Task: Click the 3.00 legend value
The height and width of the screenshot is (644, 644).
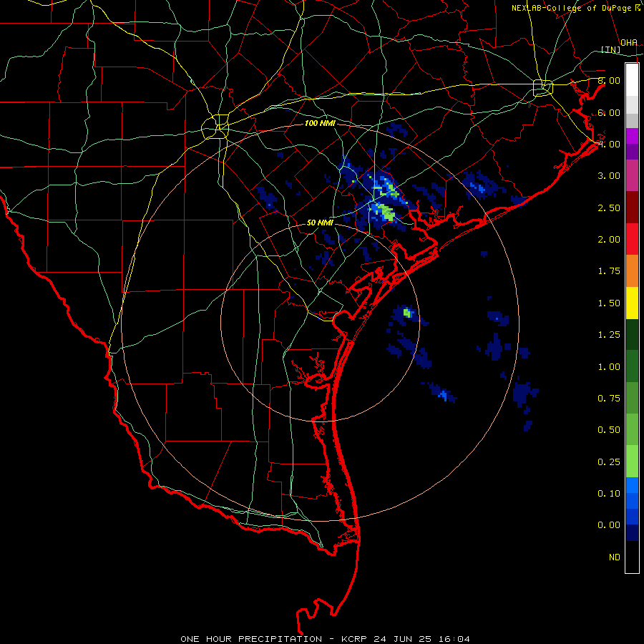Action: pyautogui.click(x=609, y=176)
